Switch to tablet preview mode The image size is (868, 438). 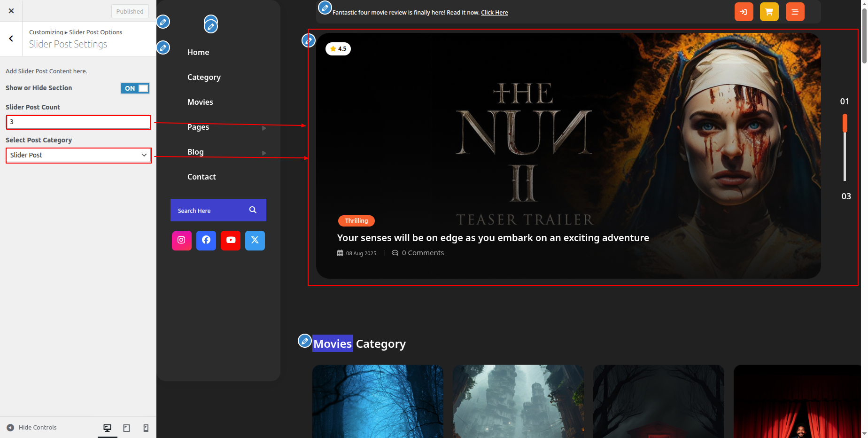pos(126,428)
